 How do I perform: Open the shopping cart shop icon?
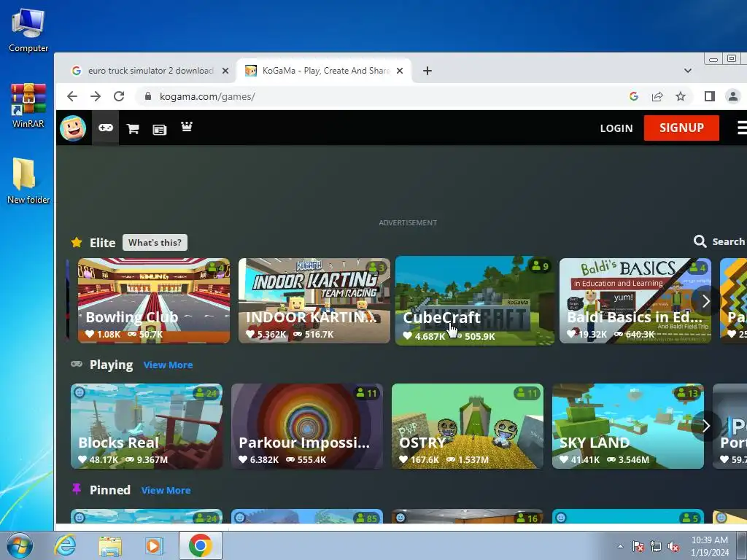tap(133, 129)
